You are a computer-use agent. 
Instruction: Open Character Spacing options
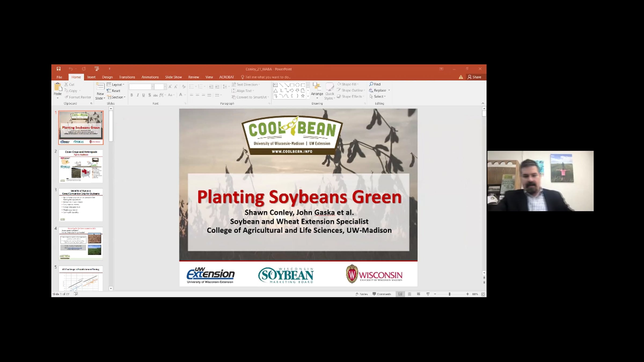pyautogui.click(x=162, y=95)
